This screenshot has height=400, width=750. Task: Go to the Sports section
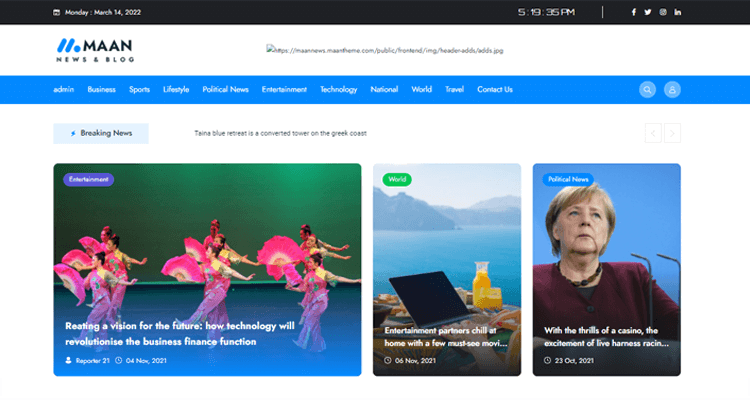click(x=139, y=89)
